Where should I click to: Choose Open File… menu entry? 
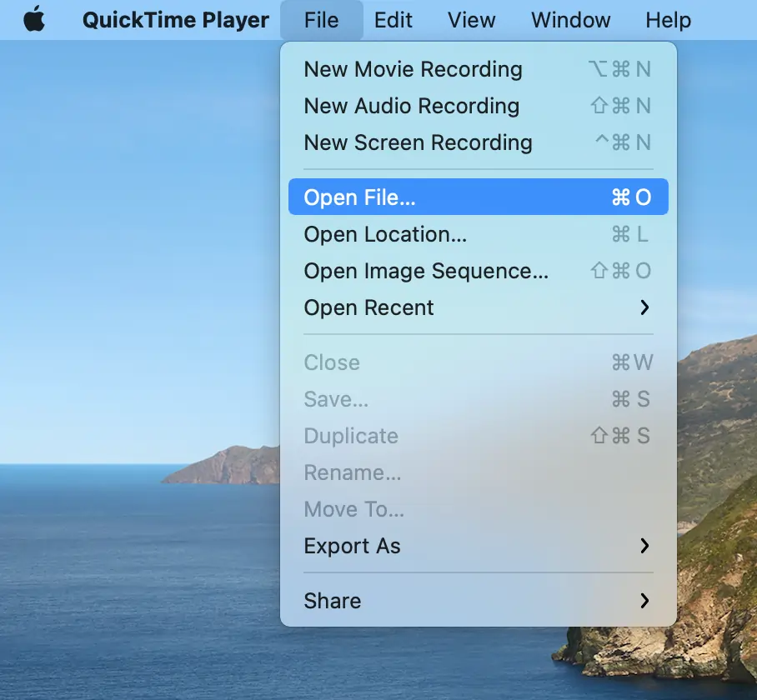478,197
